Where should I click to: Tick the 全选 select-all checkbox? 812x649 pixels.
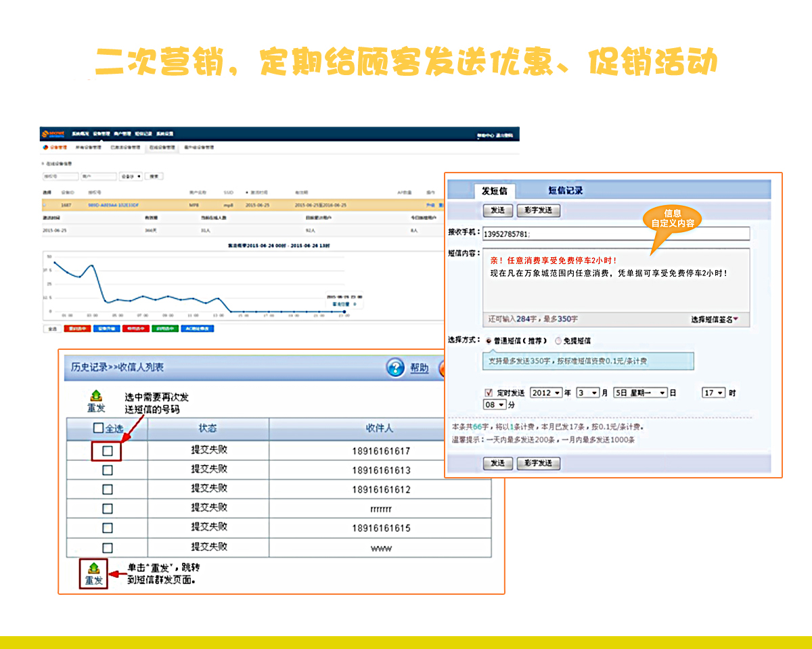(x=98, y=428)
